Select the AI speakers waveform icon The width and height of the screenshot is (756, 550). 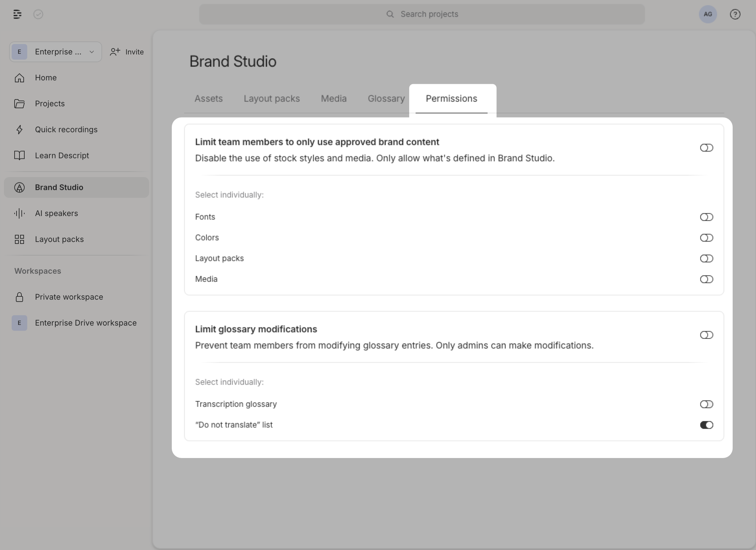coord(19,213)
